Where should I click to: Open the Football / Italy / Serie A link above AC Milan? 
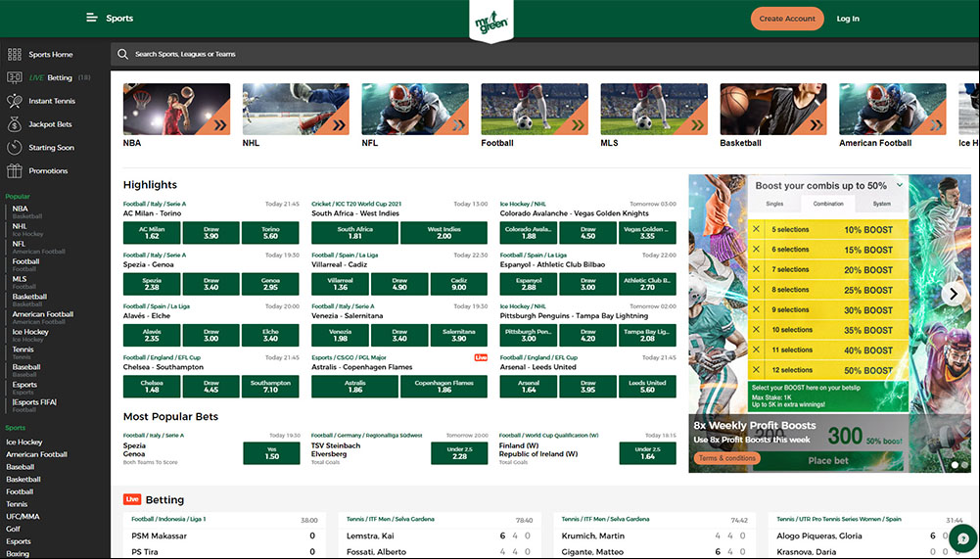pyautogui.click(x=155, y=204)
